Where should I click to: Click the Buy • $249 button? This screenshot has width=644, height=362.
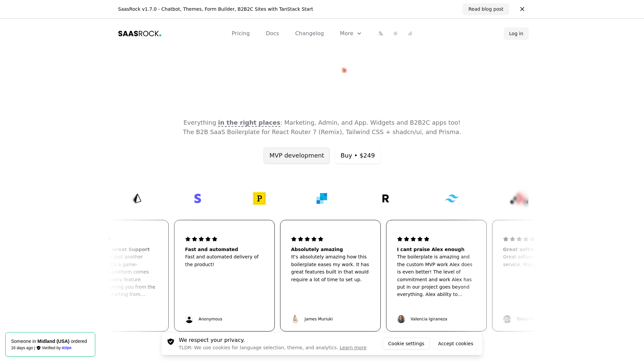tap(358, 156)
